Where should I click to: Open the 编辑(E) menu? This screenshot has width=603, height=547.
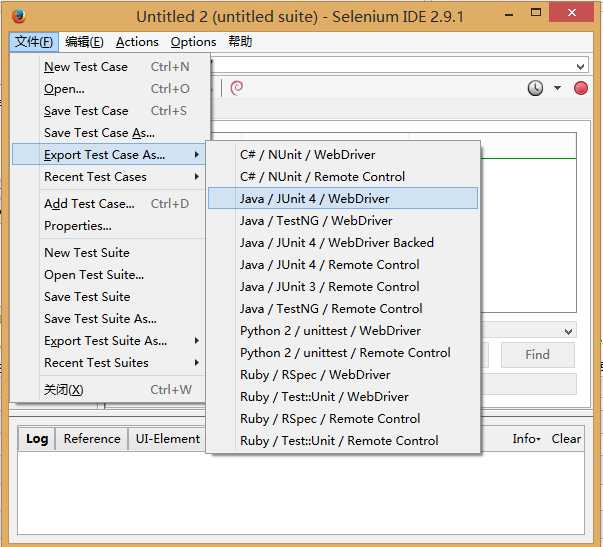click(x=84, y=42)
